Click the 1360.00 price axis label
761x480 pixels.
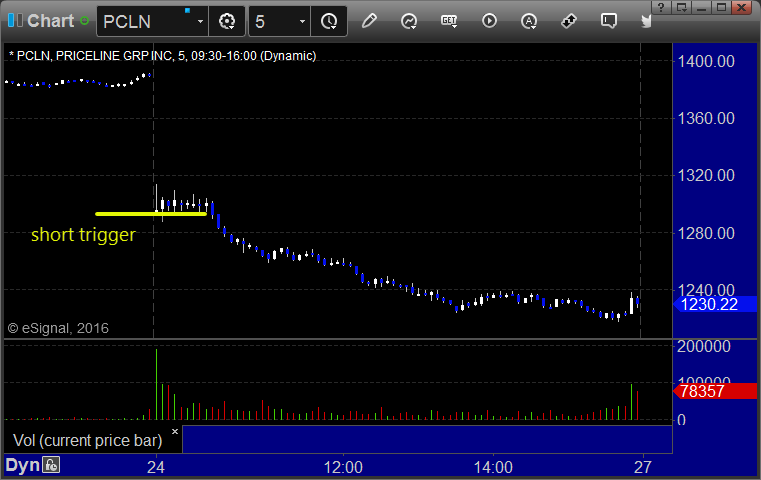(x=706, y=118)
